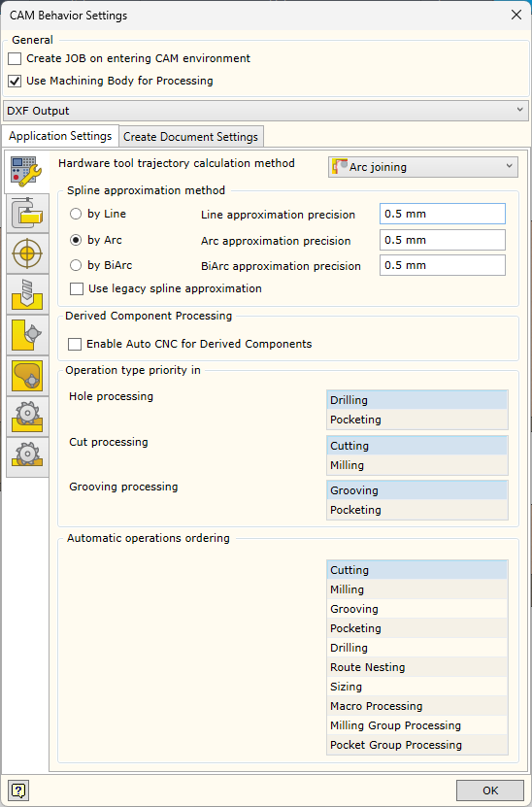Select Drilling in Hole processing list

pyautogui.click(x=417, y=400)
